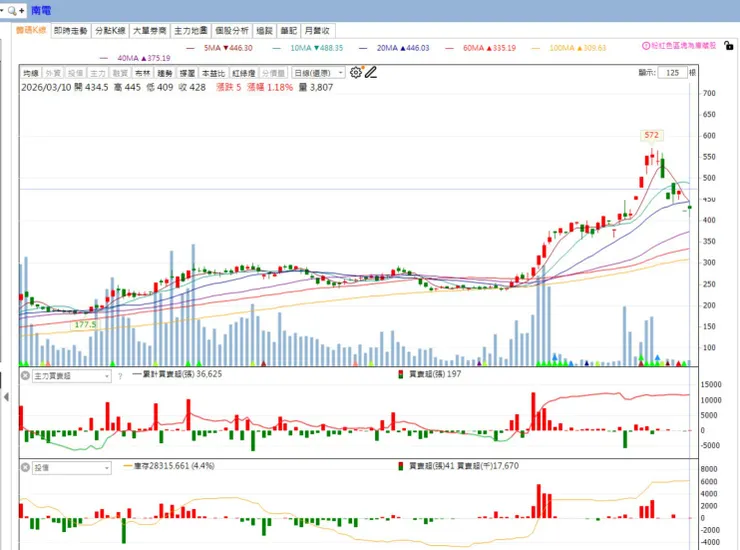The image size is (740, 550).
Task: Toggle the 外資 overlay button
Action: click(53, 73)
